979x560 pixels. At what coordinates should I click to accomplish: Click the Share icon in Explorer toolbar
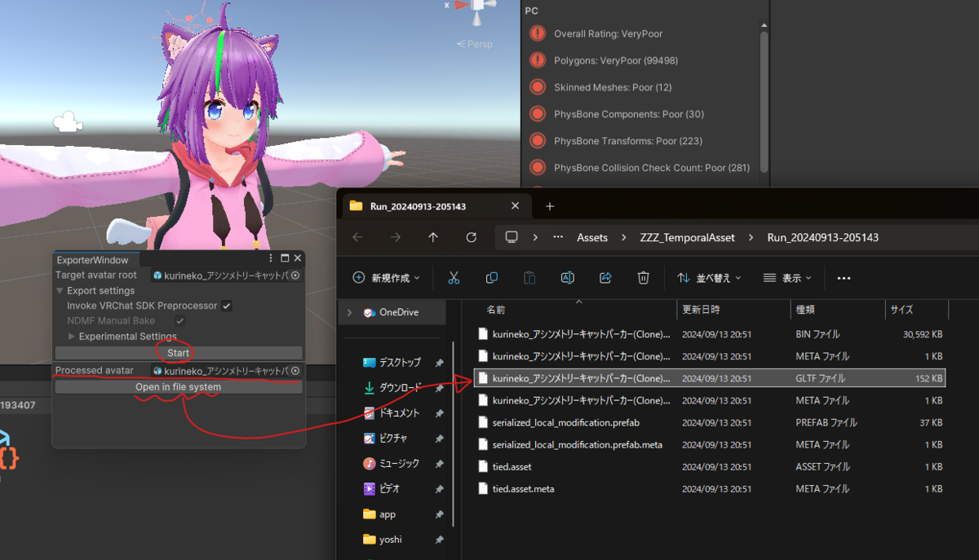(605, 278)
